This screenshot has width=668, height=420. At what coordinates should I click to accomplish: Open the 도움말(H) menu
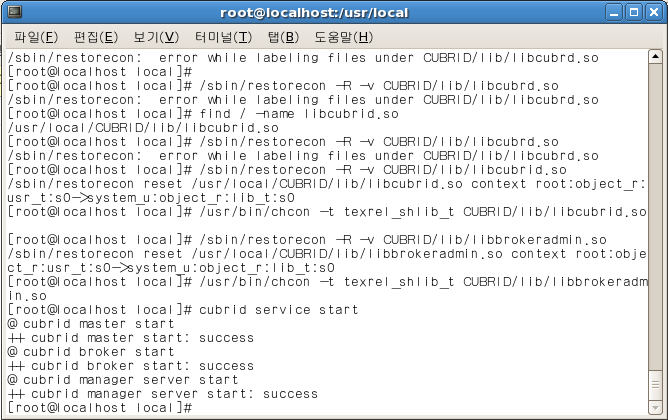tap(343, 37)
